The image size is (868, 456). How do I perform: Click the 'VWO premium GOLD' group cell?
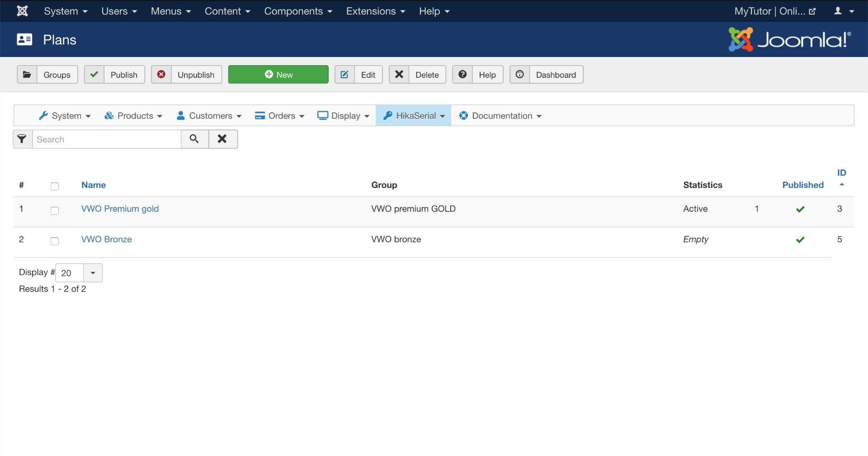click(x=413, y=209)
